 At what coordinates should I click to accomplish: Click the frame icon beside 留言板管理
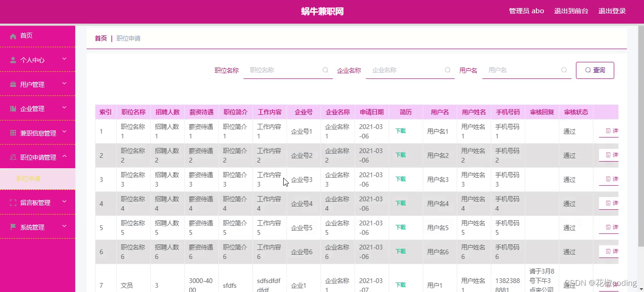[13, 203]
